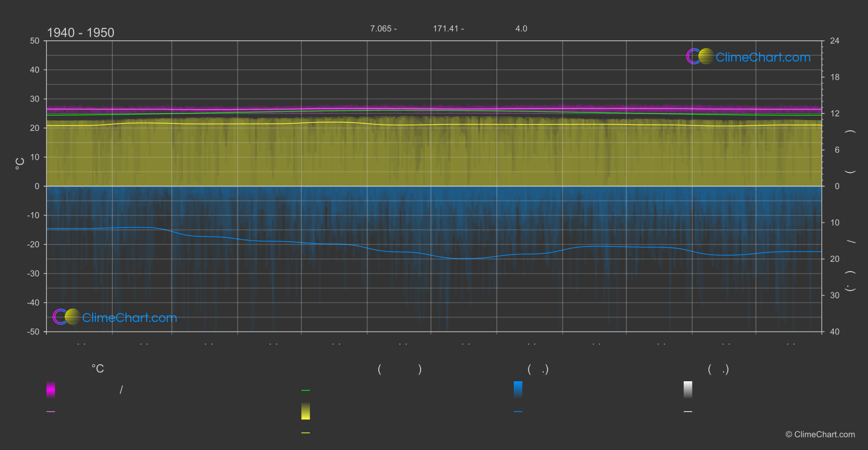The image size is (868, 450).
Task: Click the © ClimeChart.com copyright text
Action: pyautogui.click(x=820, y=435)
